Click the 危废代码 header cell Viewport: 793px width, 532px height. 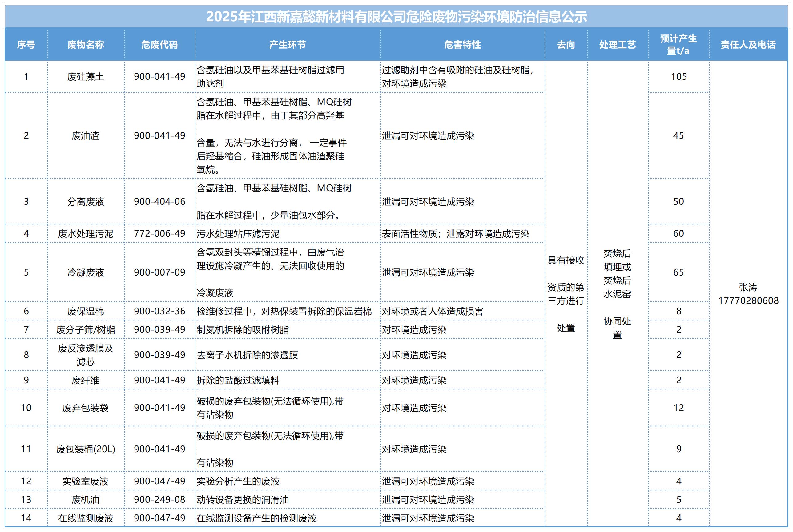(x=159, y=44)
